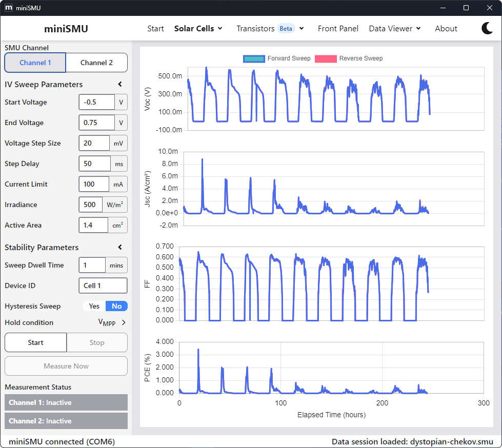Toggle dark mode with the moon icon
The image size is (502, 448).
(487, 28)
